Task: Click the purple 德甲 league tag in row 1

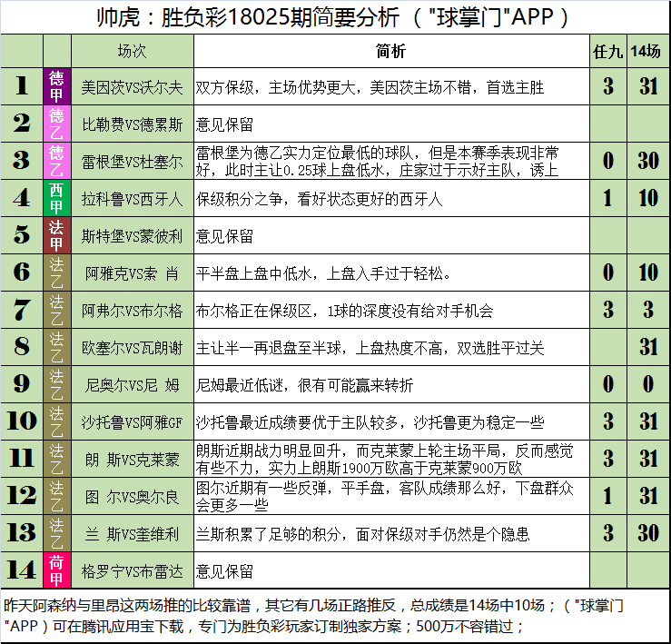Action: click(x=57, y=86)
